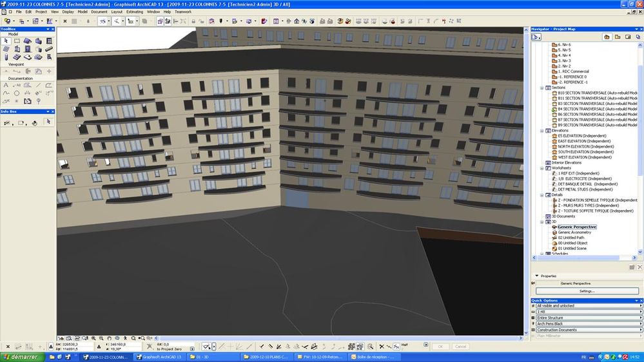Open View Map in Navigator

[x=618, y=37]
